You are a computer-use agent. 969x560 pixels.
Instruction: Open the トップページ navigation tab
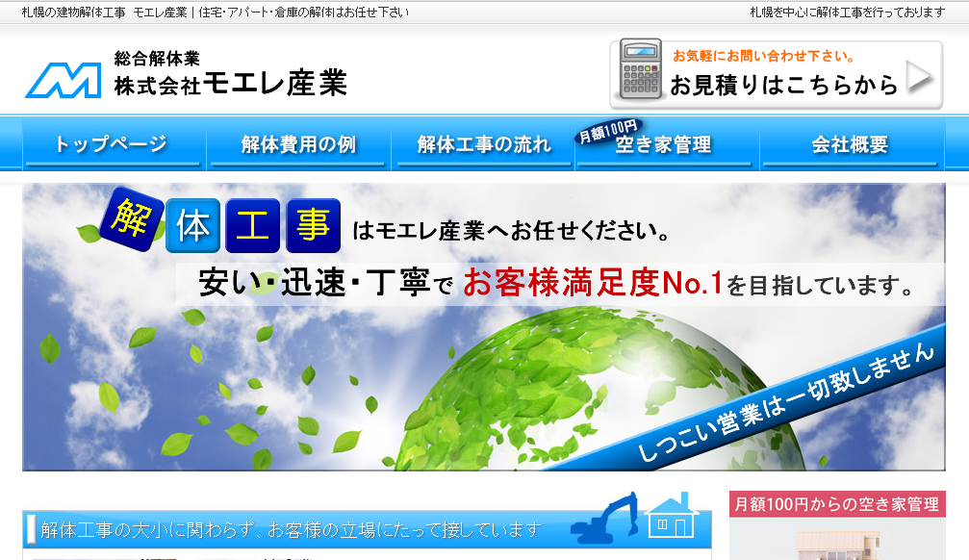click(x=113, y=145)
